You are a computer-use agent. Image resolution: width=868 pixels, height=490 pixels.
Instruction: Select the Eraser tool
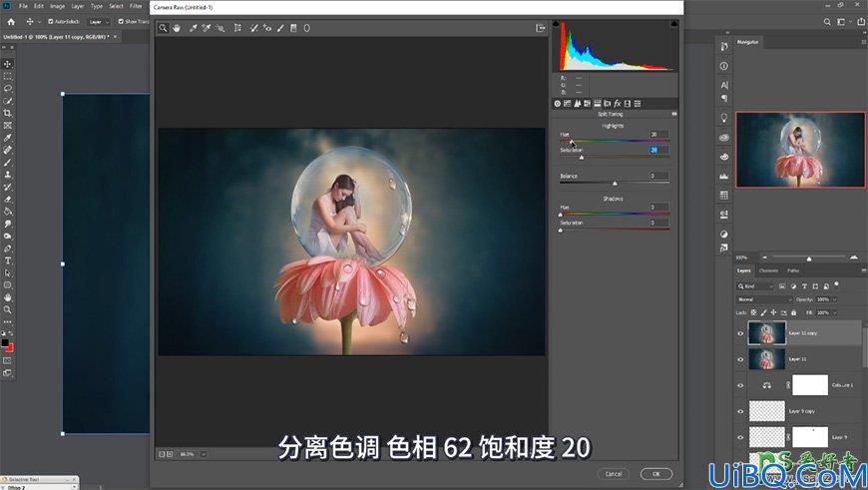[8, 200]
